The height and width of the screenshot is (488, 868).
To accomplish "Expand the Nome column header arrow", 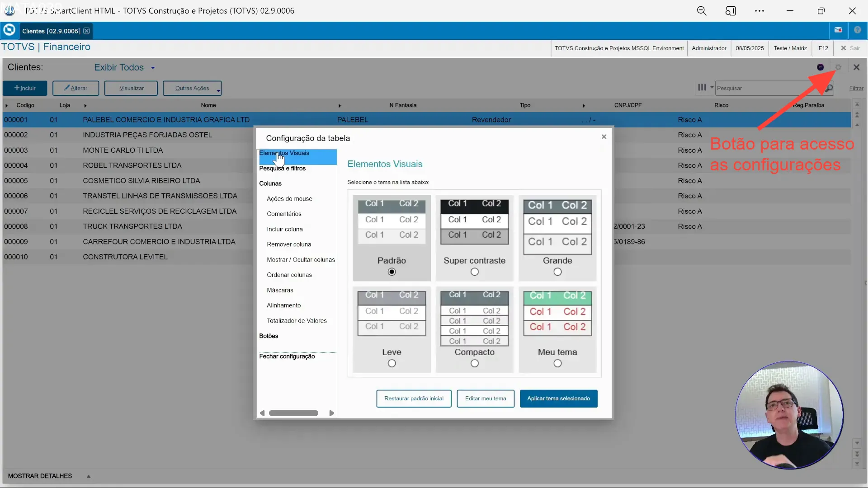I will point(340,105).
